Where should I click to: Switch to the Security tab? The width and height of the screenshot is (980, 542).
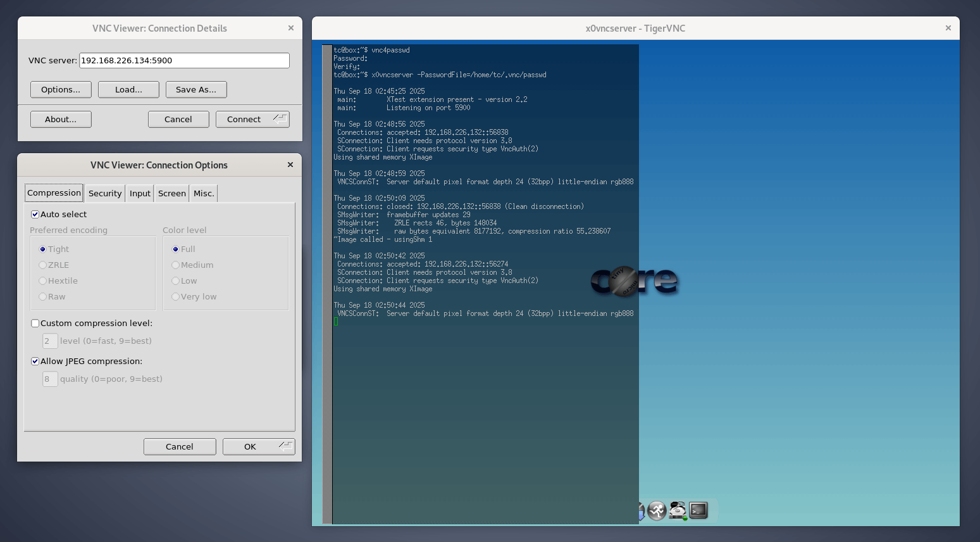pos(105,193)
